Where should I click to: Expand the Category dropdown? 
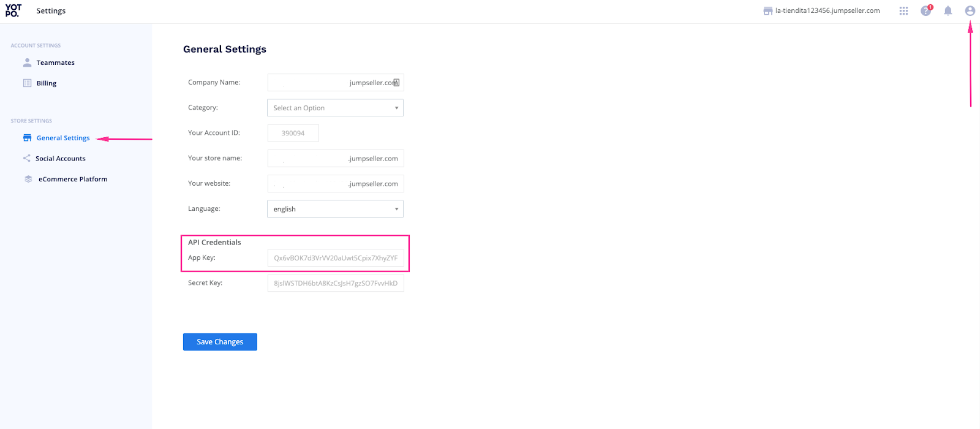(x=335, y=108)
